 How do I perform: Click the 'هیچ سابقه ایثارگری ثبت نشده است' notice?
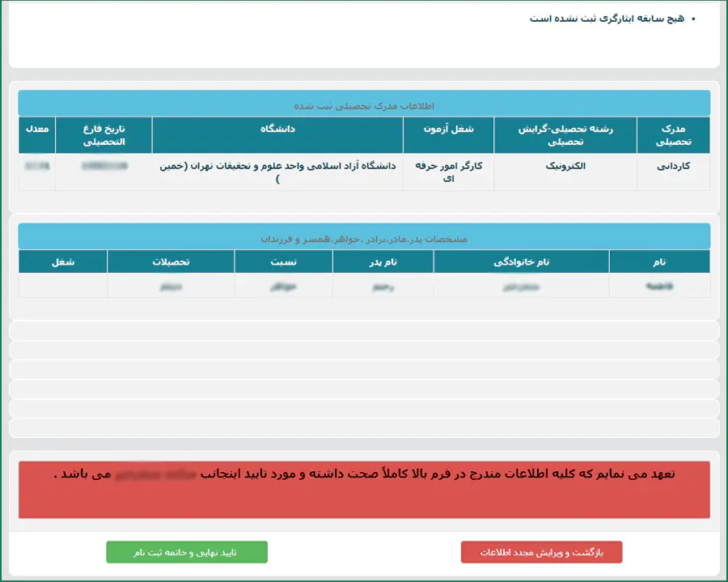[x=607, y=18]
